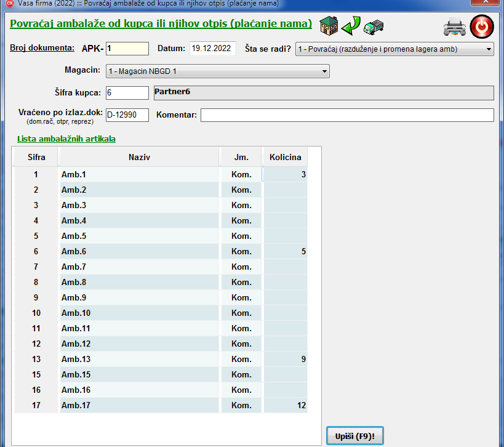Click the Kolicina cell for Amb.13
The width and height of the screenshot is (504, 447).
285,359
